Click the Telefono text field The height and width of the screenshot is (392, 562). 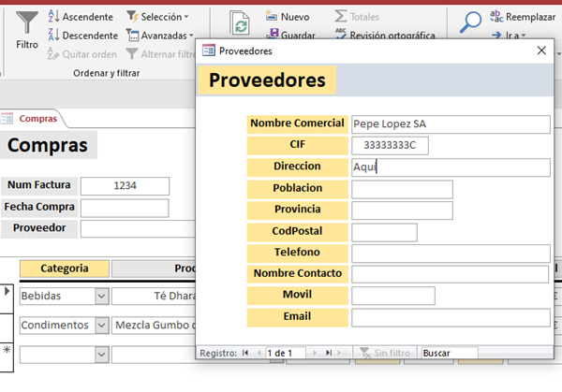[x=451, y=253]
